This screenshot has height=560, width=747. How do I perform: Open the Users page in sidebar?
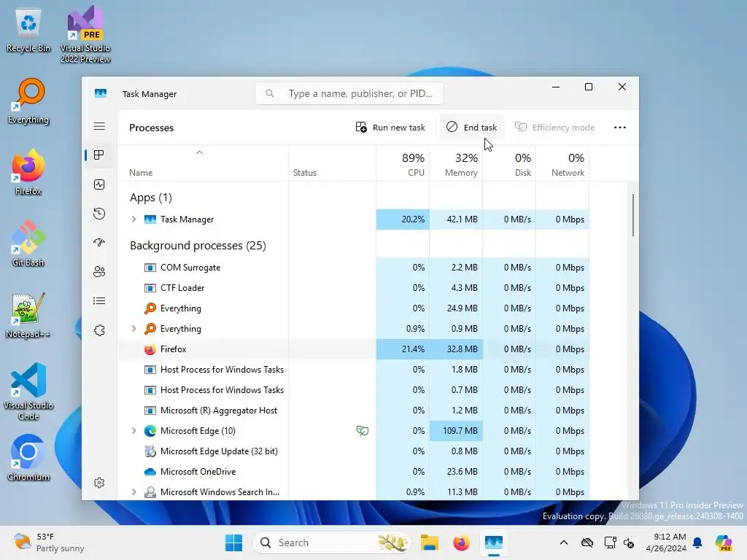(99, 272)
